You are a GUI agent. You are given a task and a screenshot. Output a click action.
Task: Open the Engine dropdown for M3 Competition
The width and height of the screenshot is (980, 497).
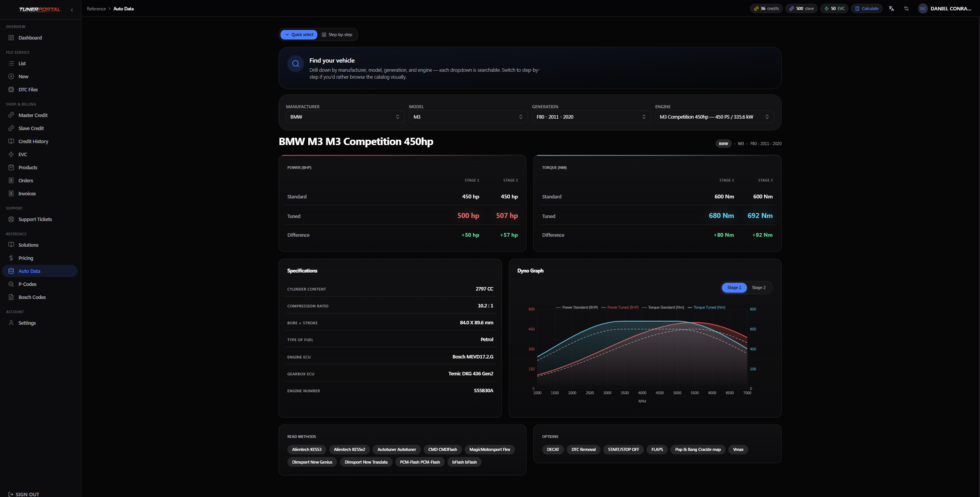click(x=714, y=117)
